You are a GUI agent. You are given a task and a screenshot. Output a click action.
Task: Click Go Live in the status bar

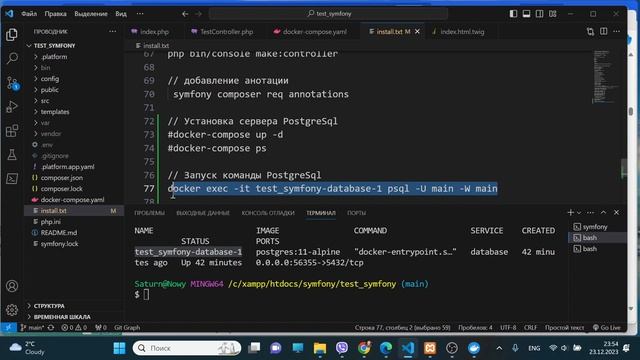(x=607, y=327)
